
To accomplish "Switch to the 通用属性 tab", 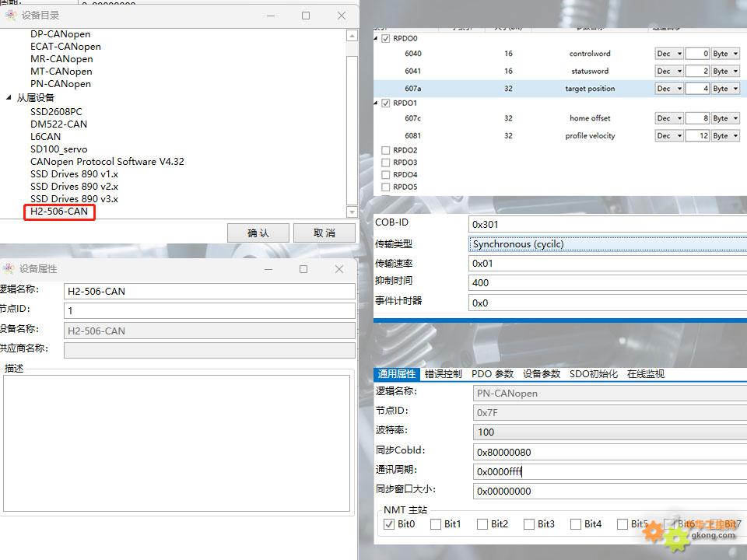I will [x=396, y=374].
